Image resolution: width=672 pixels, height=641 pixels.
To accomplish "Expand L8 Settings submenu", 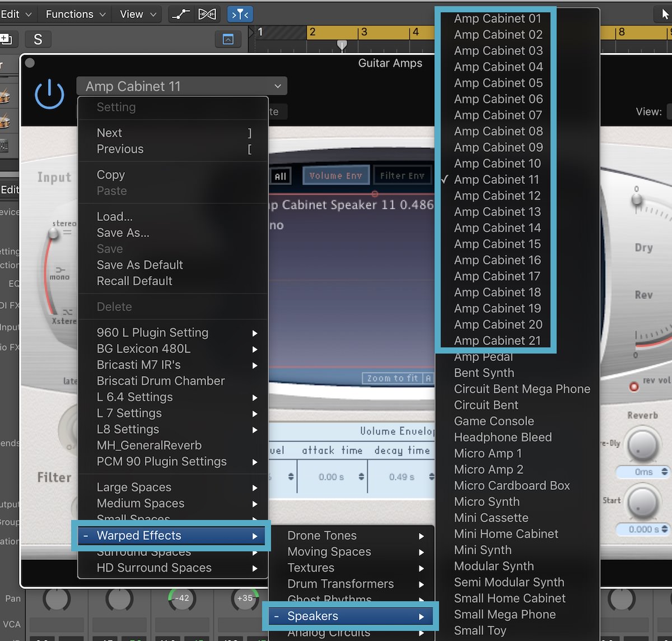I will (x=173, y=429).
